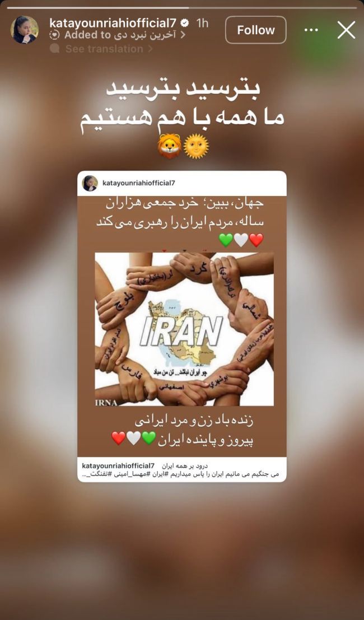Screen dimensions: 364x620
Task: Click the katayounriahiofficial7 username at top
Action: [113, 24]
